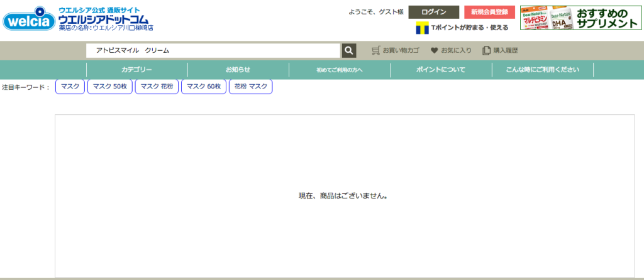644x280 pixels.
Task: Open ポイントについて menu item
Action: (441, 70)
